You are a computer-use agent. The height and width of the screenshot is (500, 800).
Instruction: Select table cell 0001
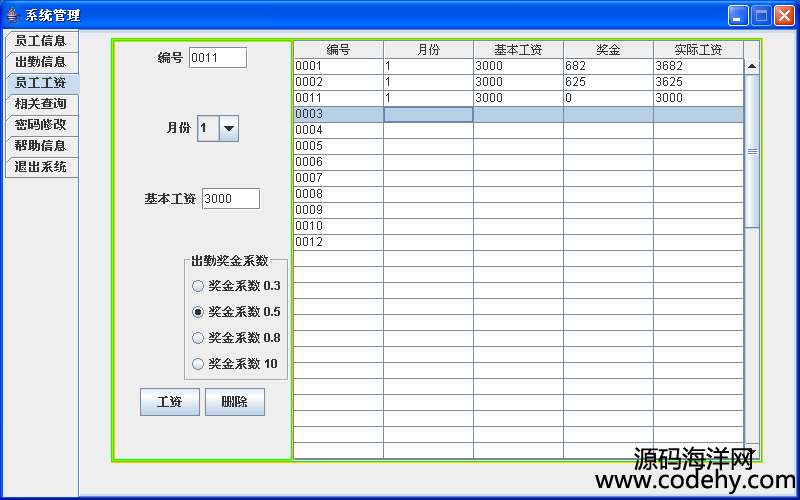point(338,66)
